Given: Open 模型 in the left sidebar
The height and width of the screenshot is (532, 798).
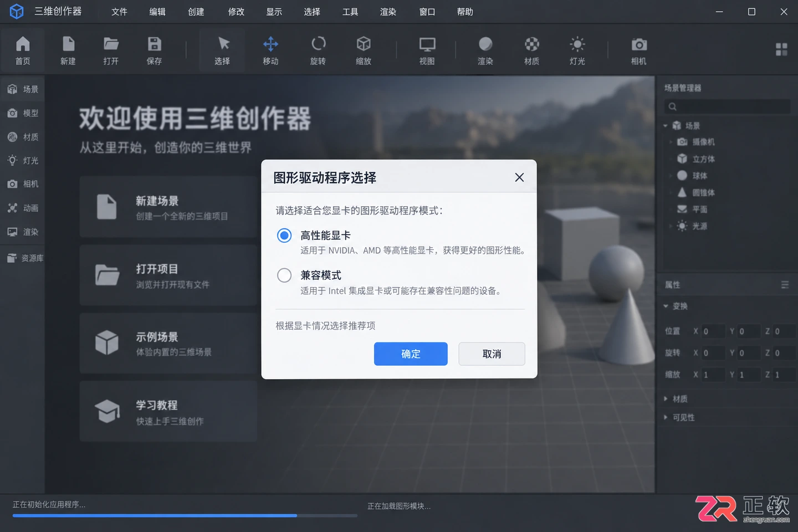Looking at the screenshot, I should pyautogui.click(x=23, y=113).
